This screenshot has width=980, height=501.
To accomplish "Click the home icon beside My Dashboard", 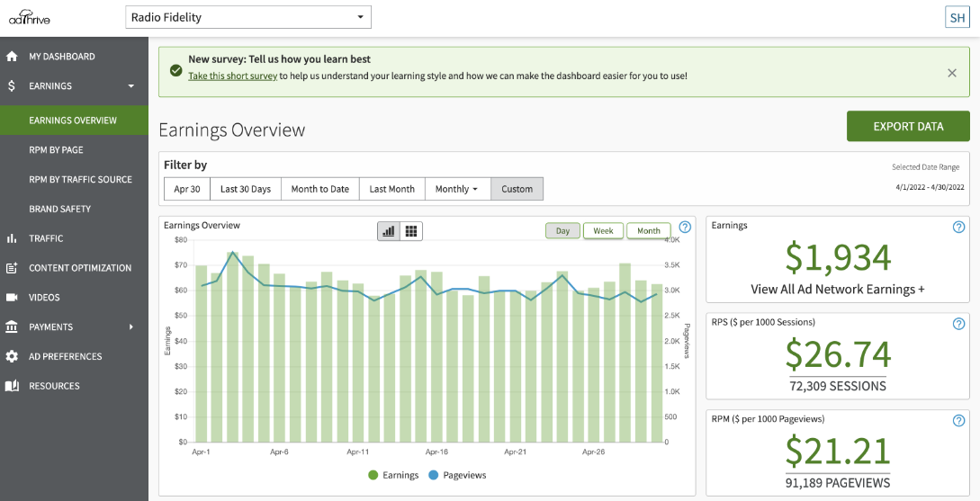I will 12,57.
